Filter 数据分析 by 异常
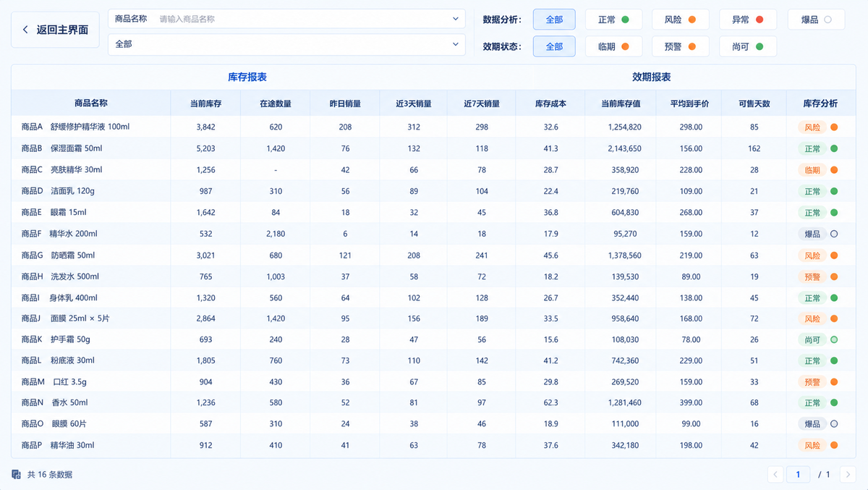868x490 pixels. [748, 20]
